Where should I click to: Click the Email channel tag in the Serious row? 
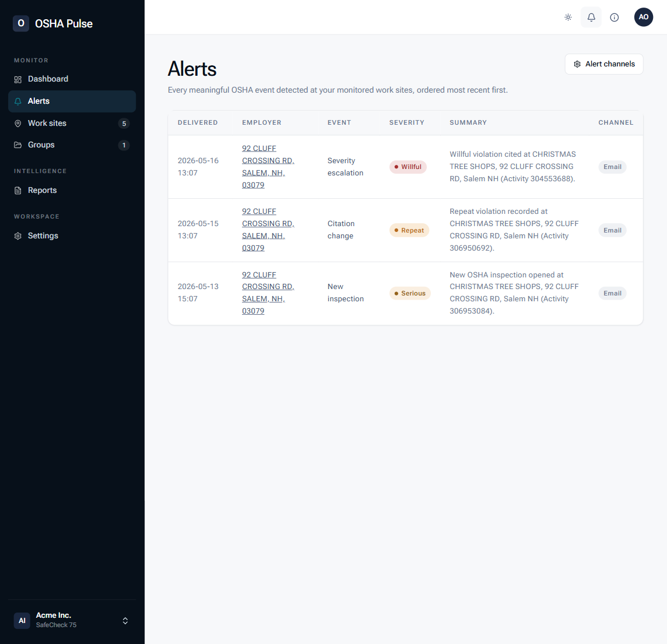tap(612, 293)
